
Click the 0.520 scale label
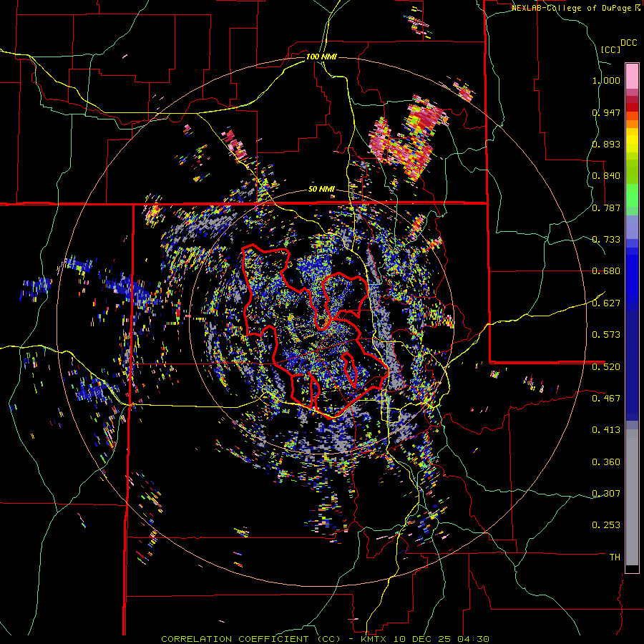(606, 366)
